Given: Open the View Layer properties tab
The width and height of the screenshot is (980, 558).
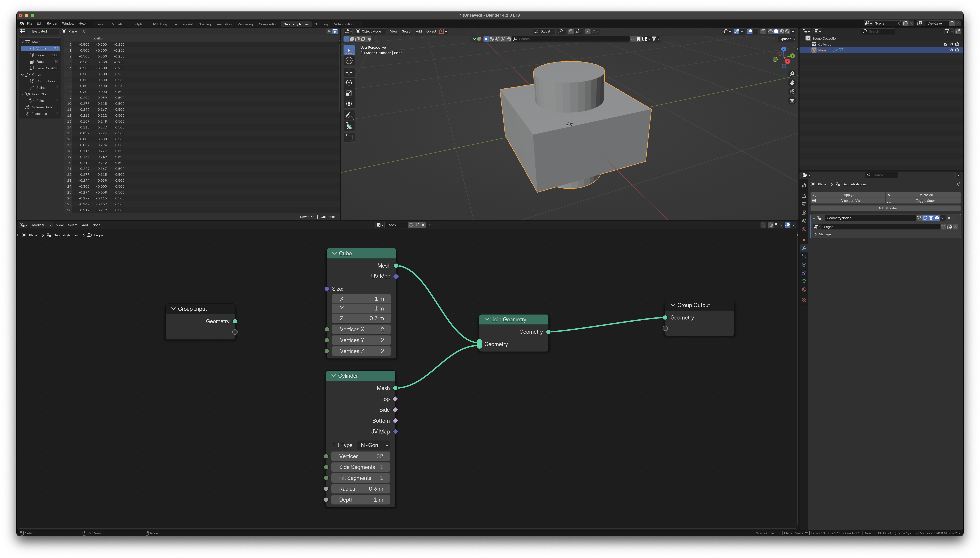Looking at the screenshot, I should pyautogui.click(x=804, y=213).
